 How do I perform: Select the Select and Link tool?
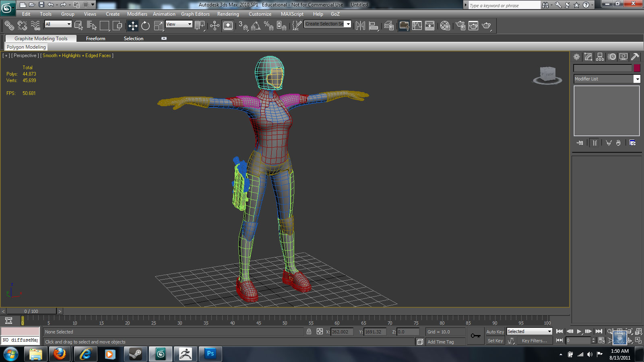9,26
